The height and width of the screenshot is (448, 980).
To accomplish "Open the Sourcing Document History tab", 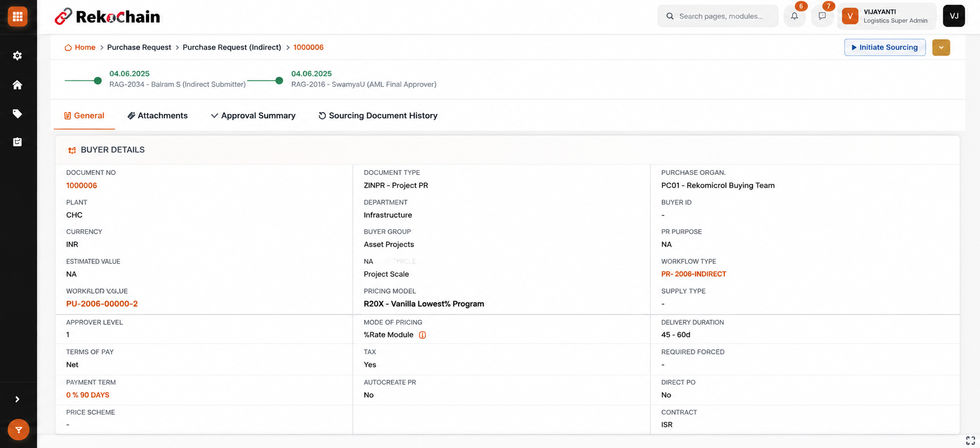I will click(x=378, y=115).
